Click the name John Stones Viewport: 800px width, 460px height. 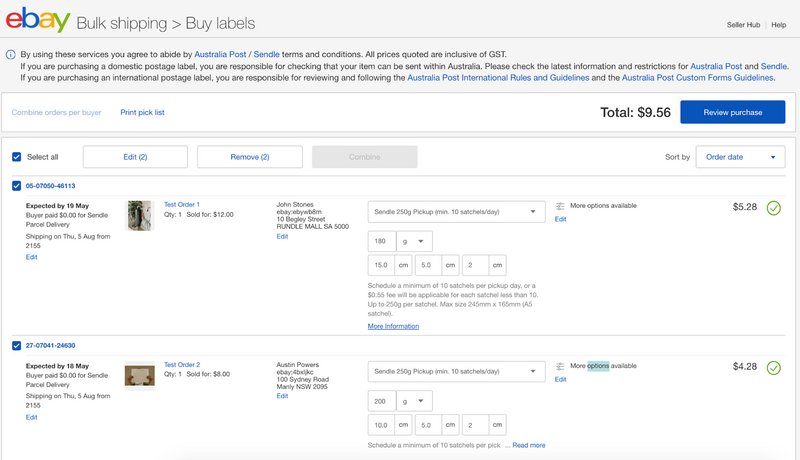tap(295, 205)
